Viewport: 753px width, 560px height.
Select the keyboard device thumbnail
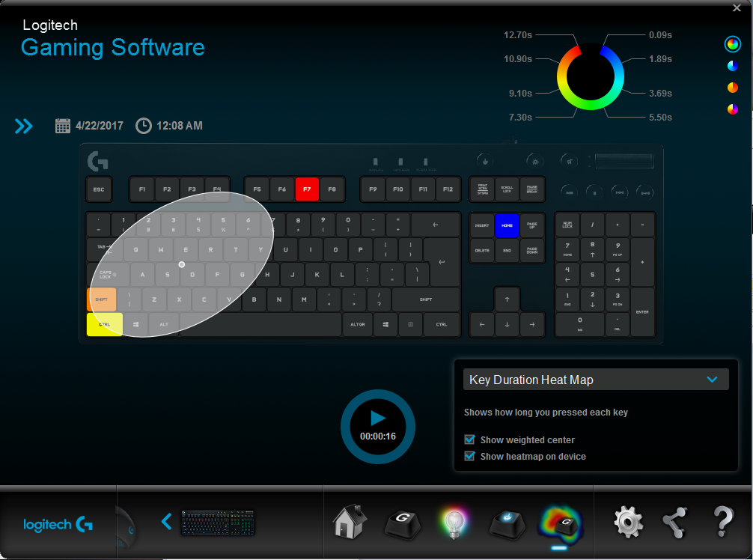pyautogui.click(x=218, y=523)
